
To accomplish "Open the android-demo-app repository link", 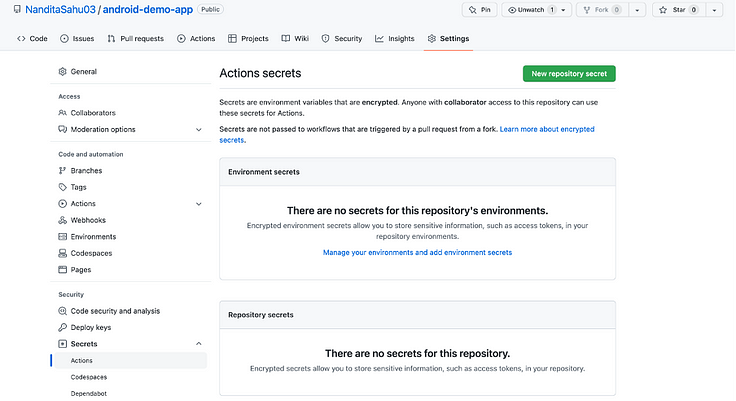I will pos(148,10).
